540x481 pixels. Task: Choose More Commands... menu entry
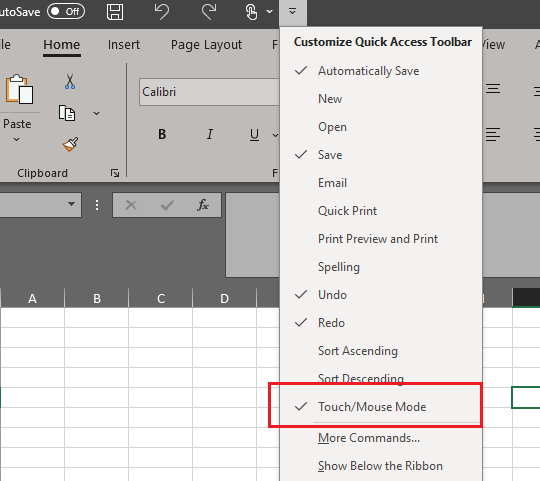click(x=381, y=438)
